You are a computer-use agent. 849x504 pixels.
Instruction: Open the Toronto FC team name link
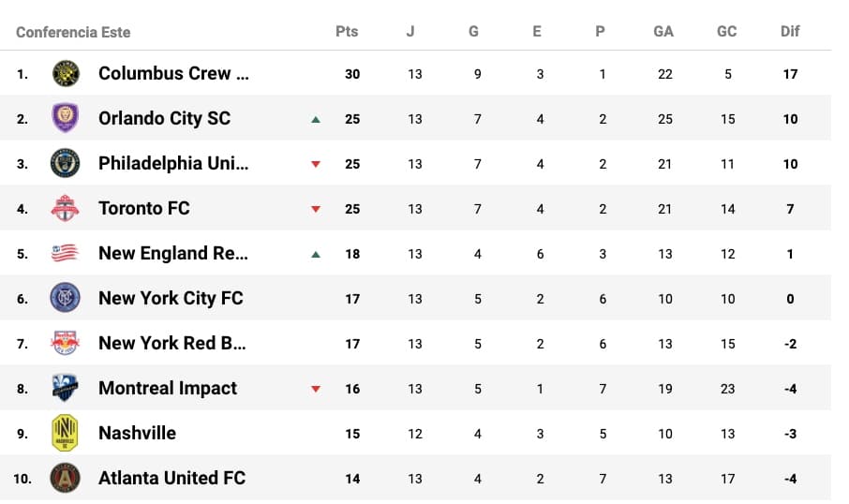tap(144, 208)
